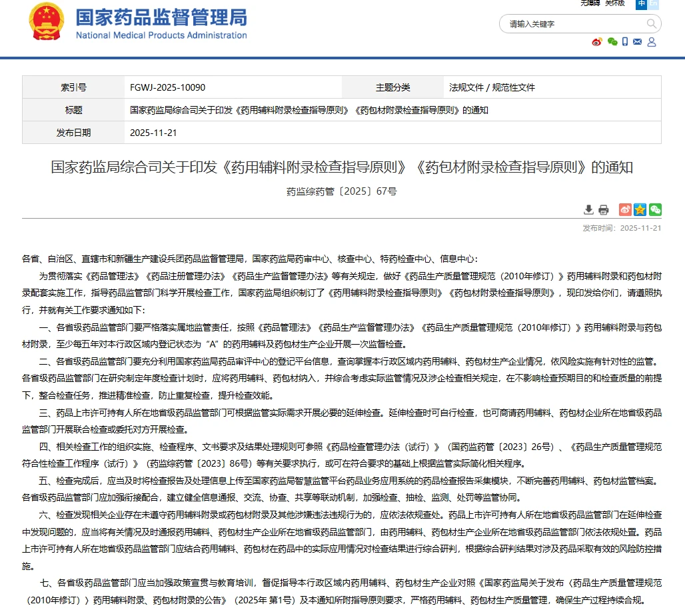
Task: Print this notice with printer icon
Action: pos(603,210)
